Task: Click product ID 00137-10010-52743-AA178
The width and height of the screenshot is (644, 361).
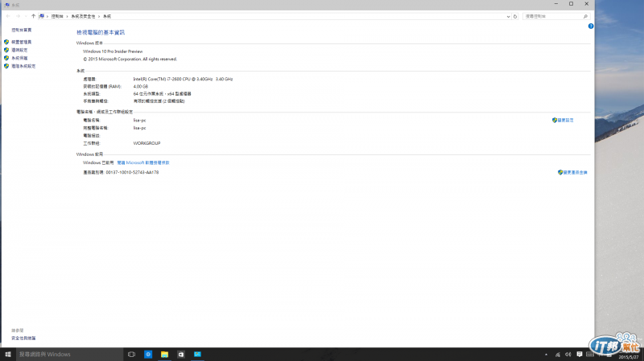Action: pyautogui.click(x=132, y=173)
